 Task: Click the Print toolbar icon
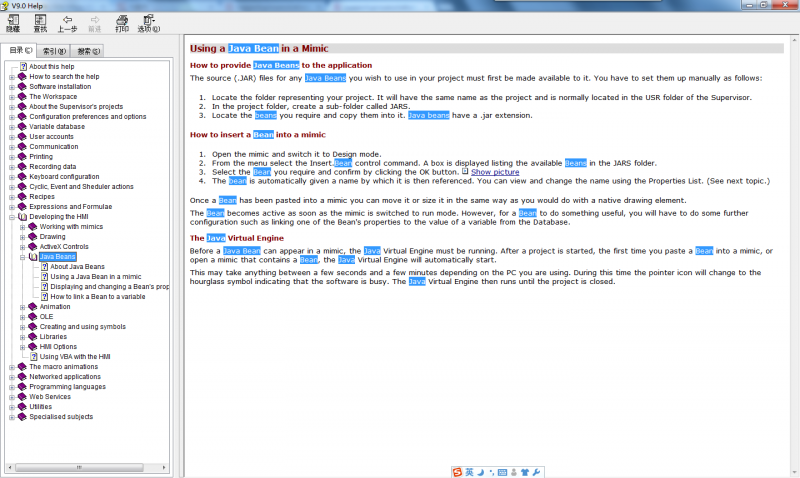tap(122, 23)
